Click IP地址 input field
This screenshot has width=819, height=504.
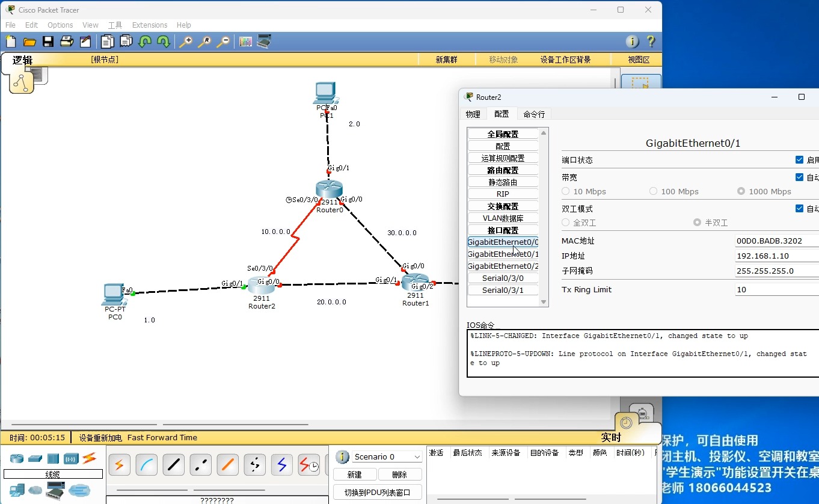pyautogui.click(x=776, y=256)
